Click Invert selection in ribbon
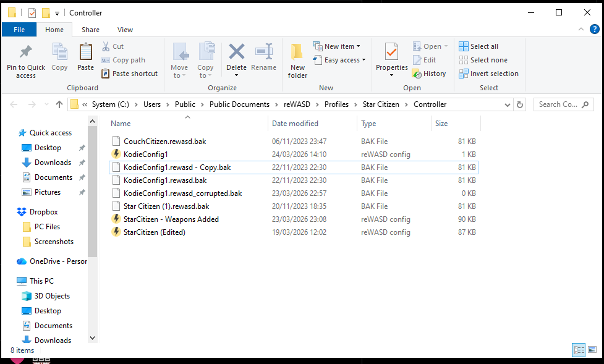 click(488, 74)
